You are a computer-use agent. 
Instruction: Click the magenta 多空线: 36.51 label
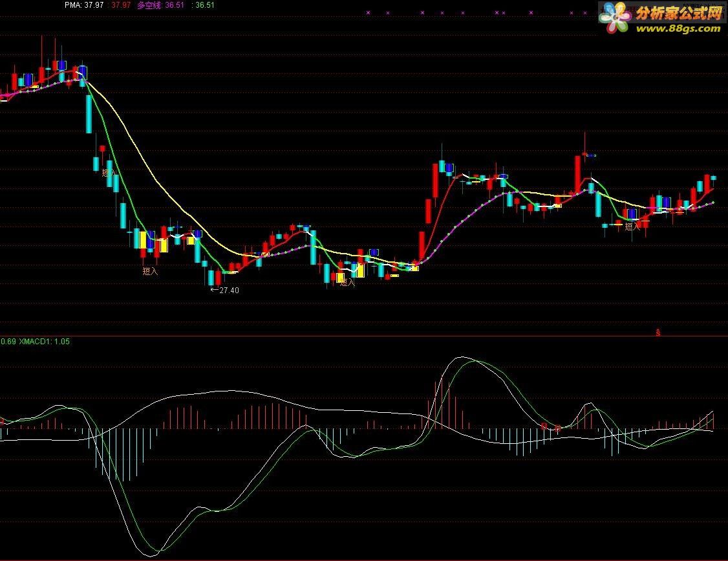[x=160, y=5]
